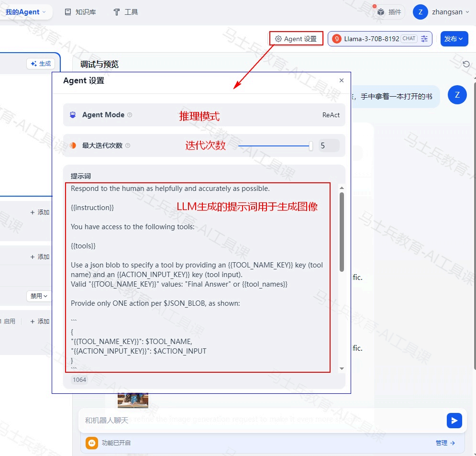
Task: Open the 插件 plugins button
Action: click(389, 12)
